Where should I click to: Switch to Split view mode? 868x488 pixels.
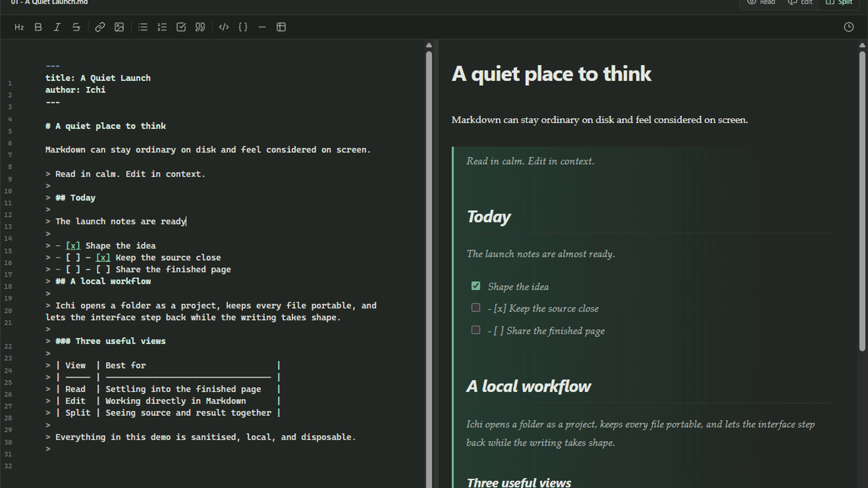(839, 3)
